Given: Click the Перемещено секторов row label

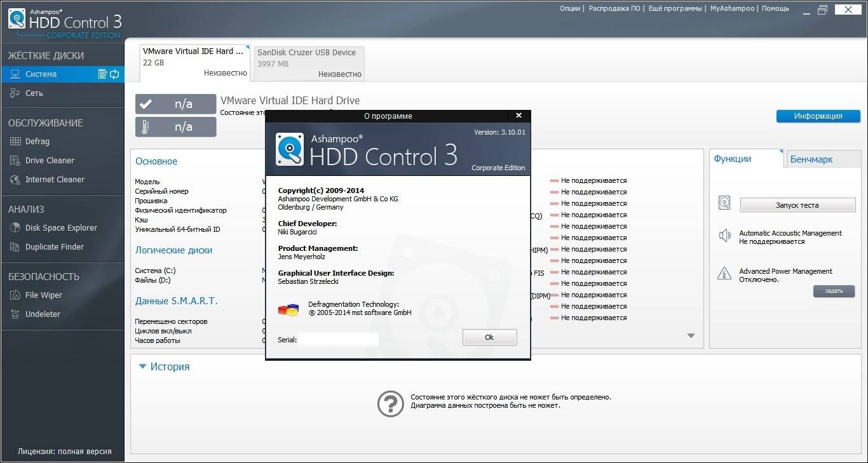Looking at the screenshot, I should point(171,321).
